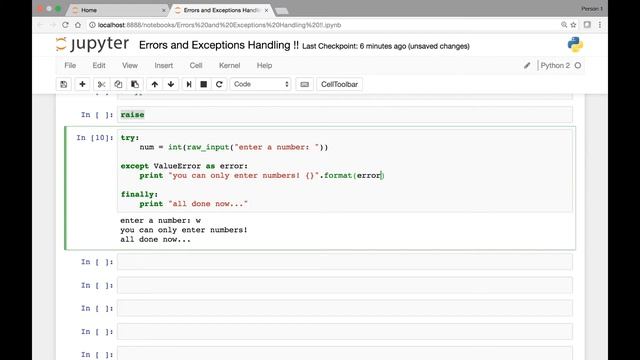Open the Kernel menu
The width and height of the screenshot is (640, 360).
coord(229,65)
